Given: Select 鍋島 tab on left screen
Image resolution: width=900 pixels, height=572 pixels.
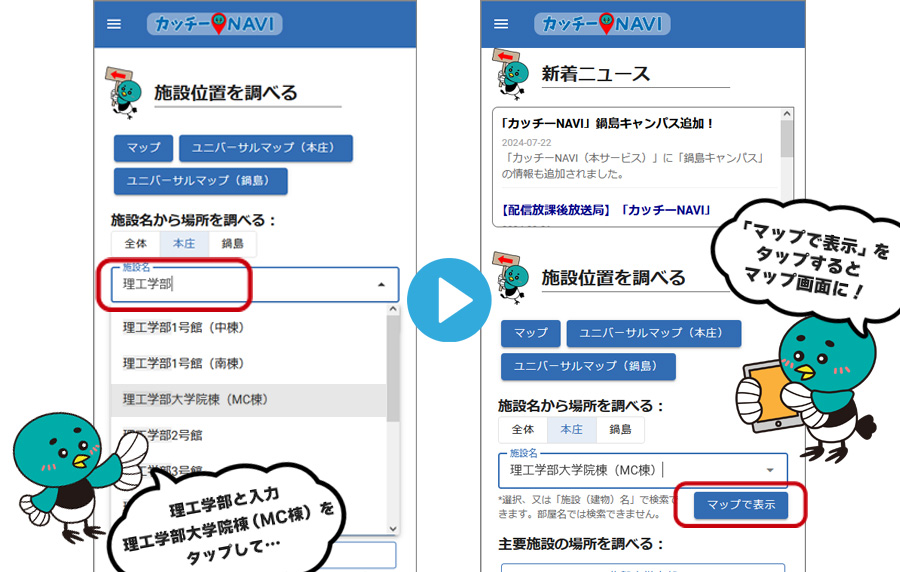Looking at the screenshot, I should pyautogui.click(x=232, y=244).
